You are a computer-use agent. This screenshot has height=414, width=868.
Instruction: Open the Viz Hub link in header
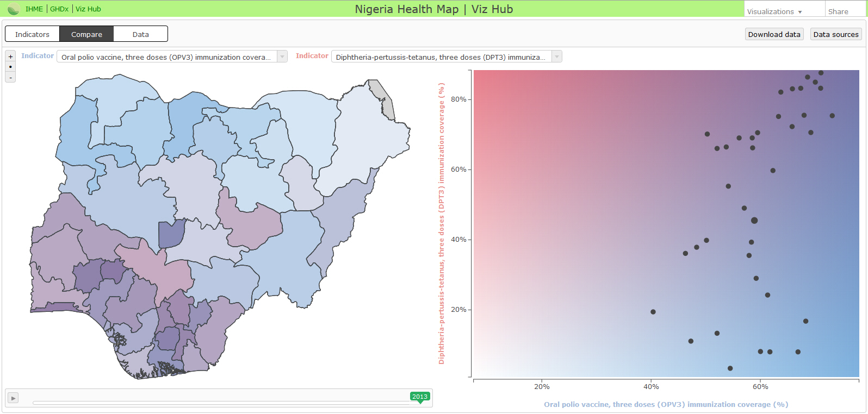click(88, 9)
